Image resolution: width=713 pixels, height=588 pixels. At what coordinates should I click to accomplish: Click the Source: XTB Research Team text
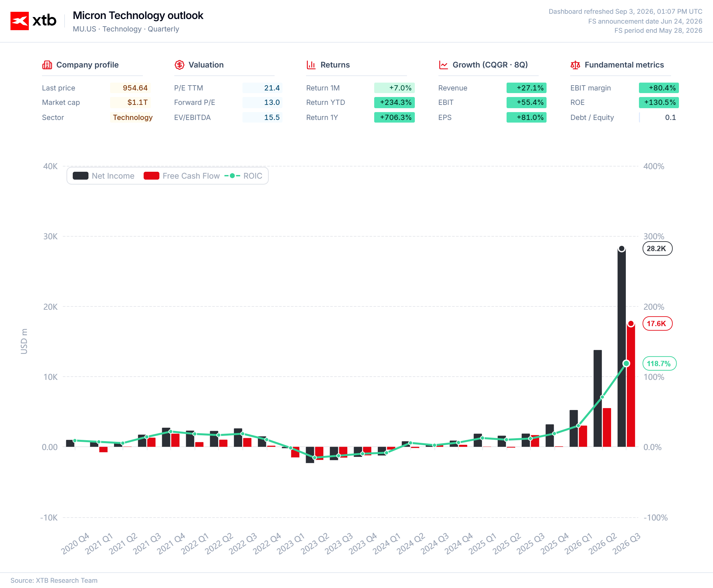(54, 580)
